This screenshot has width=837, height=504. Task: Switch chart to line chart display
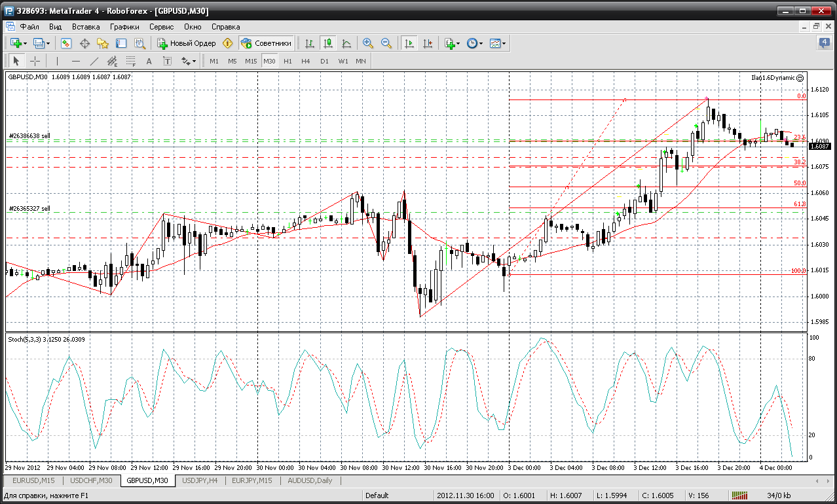pos(346,43)
